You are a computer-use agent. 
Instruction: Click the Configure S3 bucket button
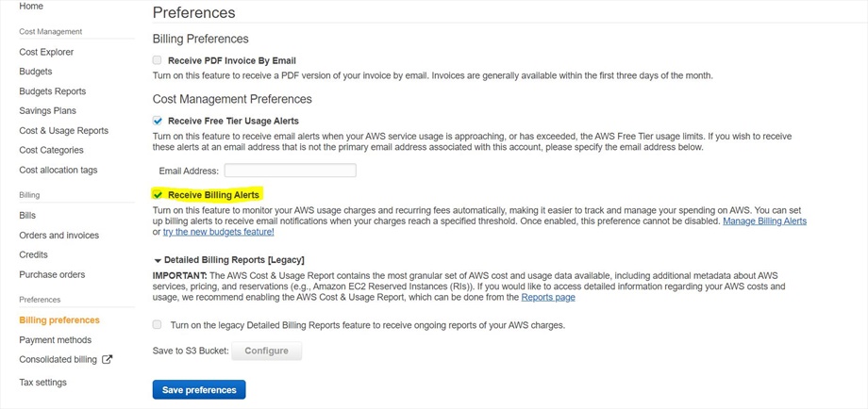[266, 351]
